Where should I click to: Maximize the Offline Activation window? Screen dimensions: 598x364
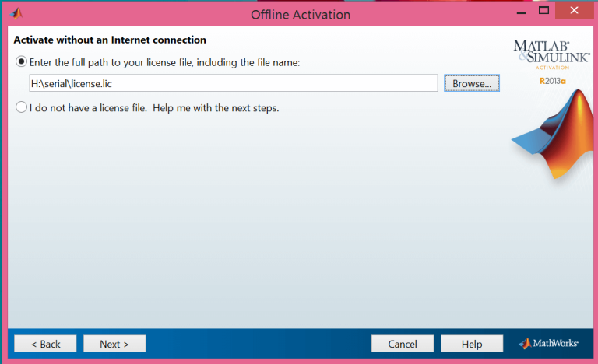click(x=543, y=11)
